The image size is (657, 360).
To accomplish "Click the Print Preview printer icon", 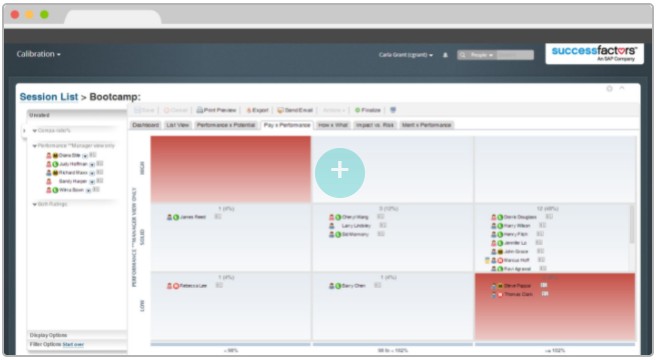I will (200, 110).
